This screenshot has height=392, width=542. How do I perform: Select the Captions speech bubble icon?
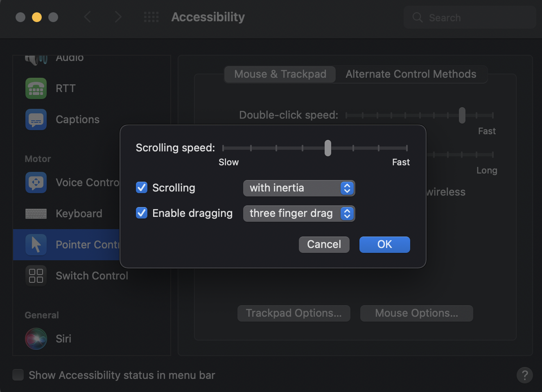coord(36,119)
